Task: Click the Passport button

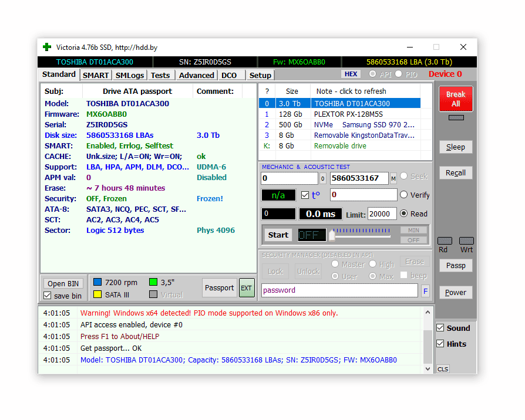Action: [x=219, y=288]
